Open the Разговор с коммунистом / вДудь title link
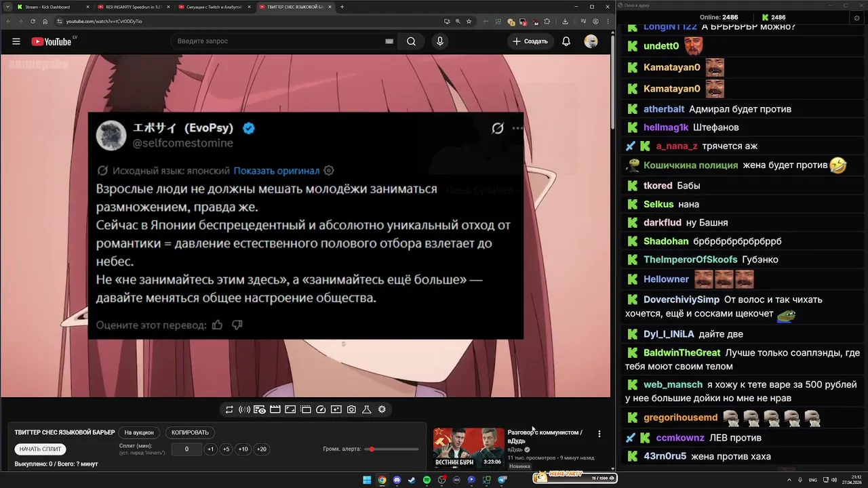 (x=545, y=436)
